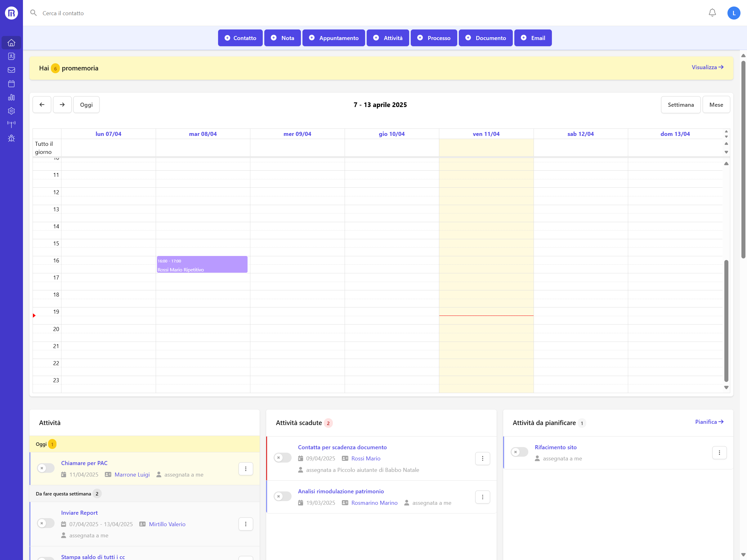Click the bug report sidebar icon
Screen dimensions: 747x560
pyautogui.click(x=11, y=138)
